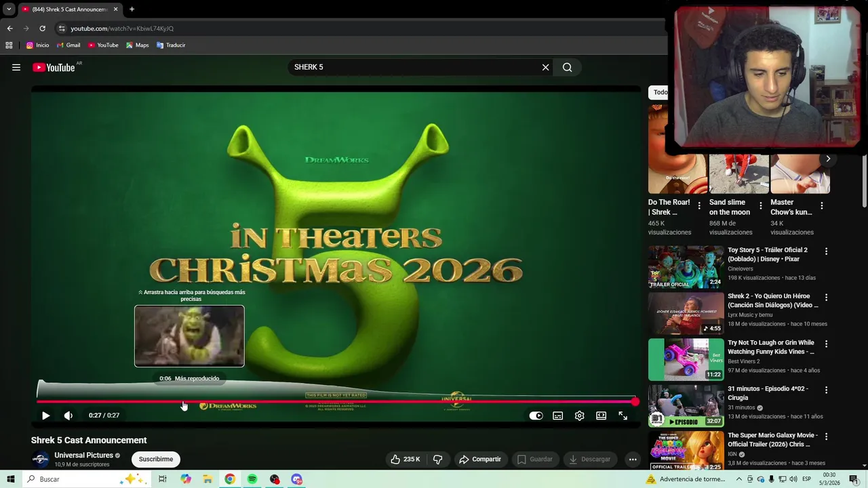
Task: Go to YouTube home via logo
Action: point(54,67)
